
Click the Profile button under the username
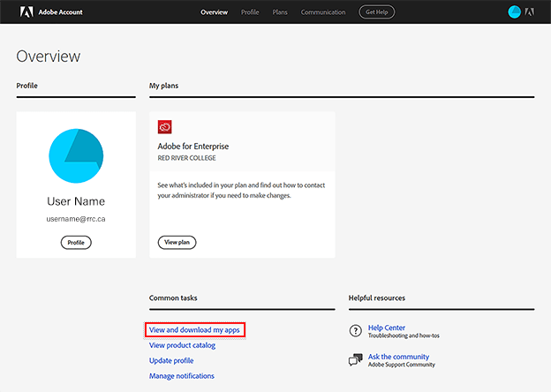coord(76,243)
